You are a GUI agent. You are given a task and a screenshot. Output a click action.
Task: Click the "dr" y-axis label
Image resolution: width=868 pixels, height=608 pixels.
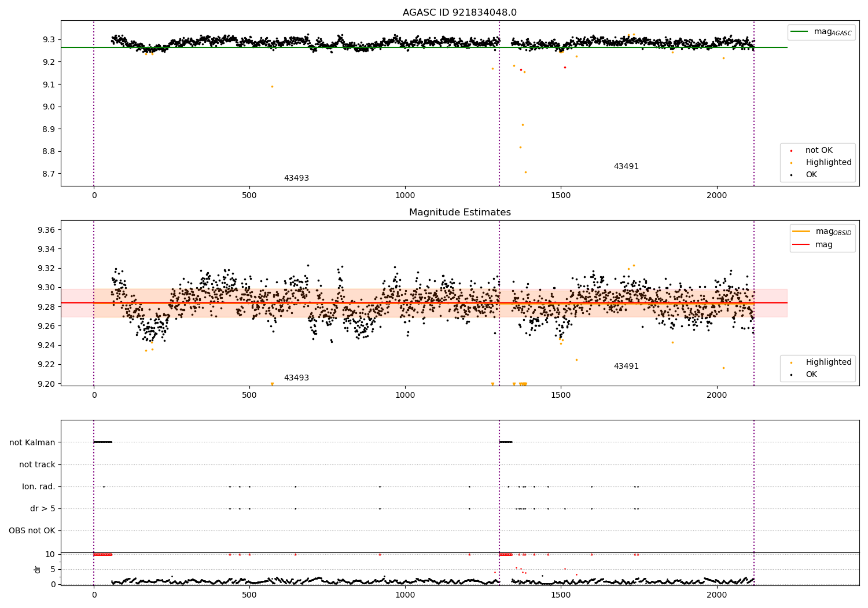[x=38, y=569]
